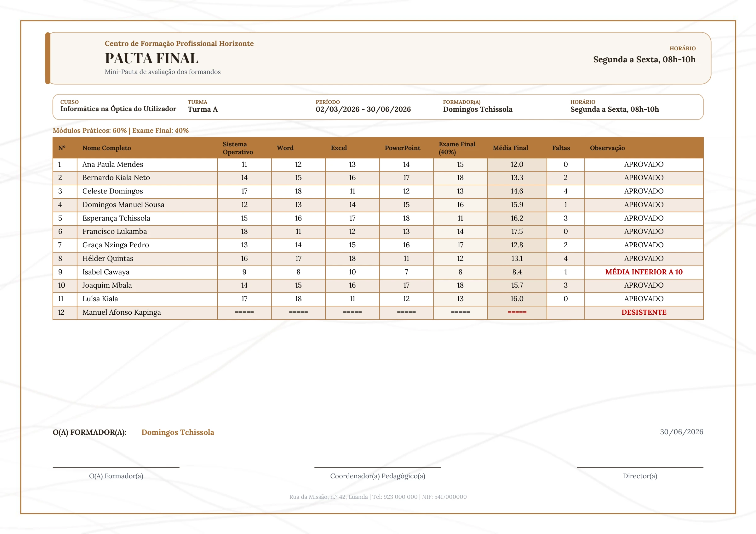The height and width of the screenshot is (534, 756).
Task: Select the course name Informática na Óptica do Utilizador
Action: coord(118,109)
